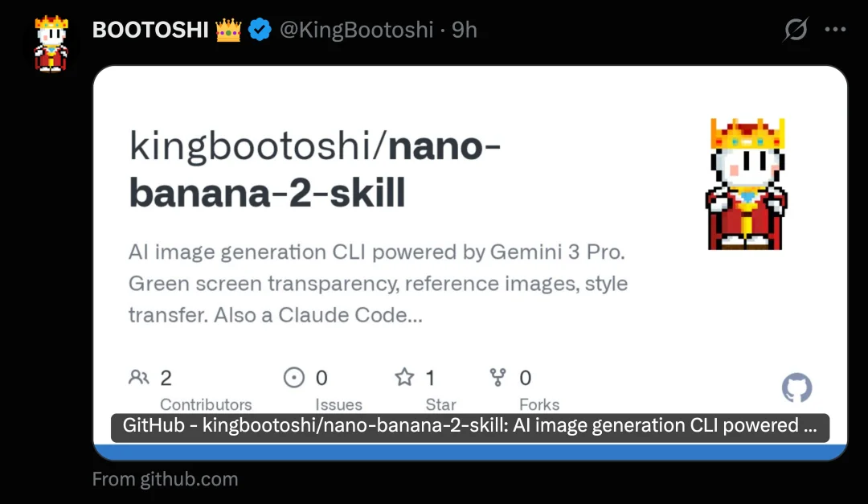Viewport: 868px width, 504px height.
Task: Click the GitHub Octocat logo on the card
Action: [796, 389]
